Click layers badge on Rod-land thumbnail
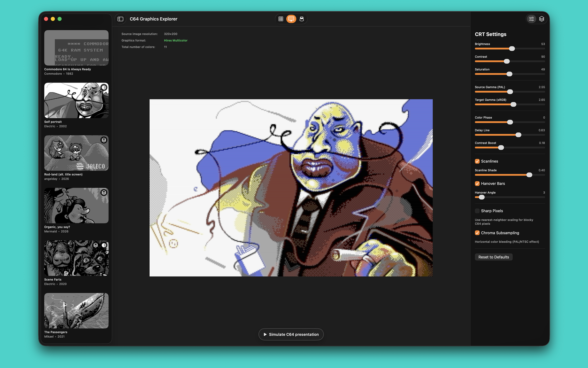The width and height of the screenshot is (588, 368). (x=104, y=140)
